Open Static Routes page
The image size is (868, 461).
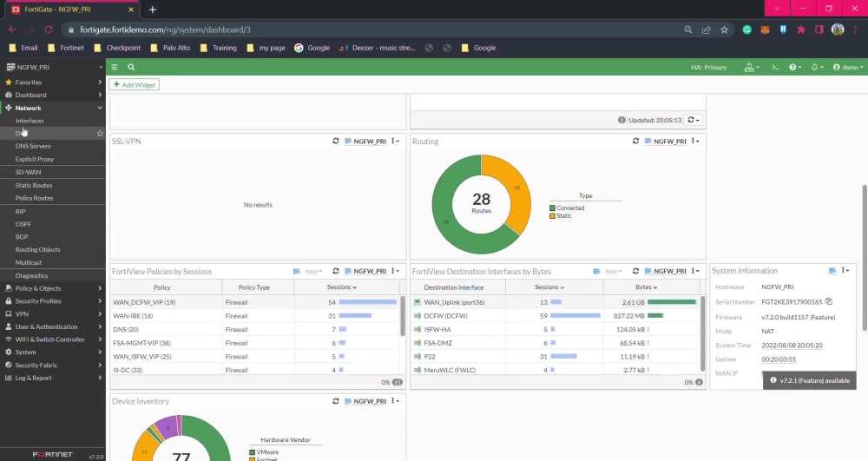pos(34,186)
